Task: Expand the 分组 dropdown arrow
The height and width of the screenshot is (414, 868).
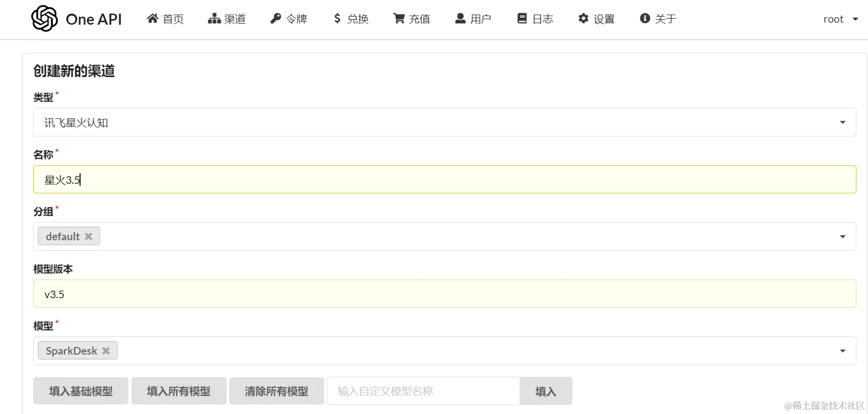Action: pos(842,237)
